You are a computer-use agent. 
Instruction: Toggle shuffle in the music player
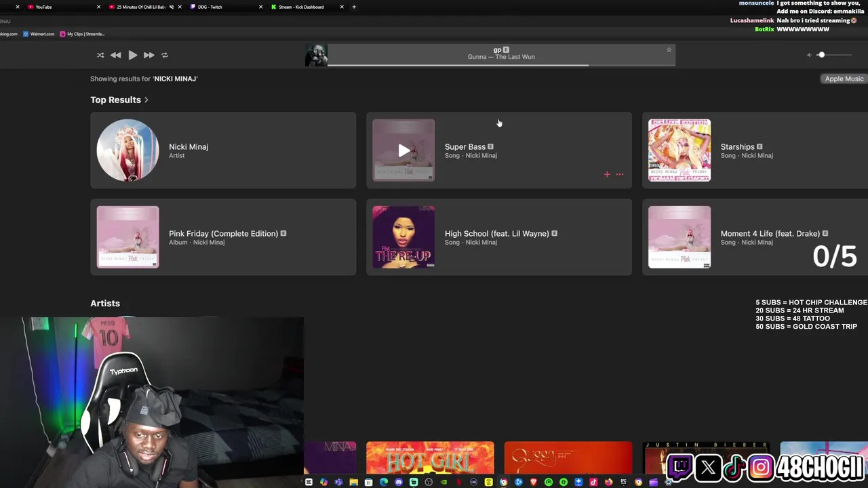[100, 55]
